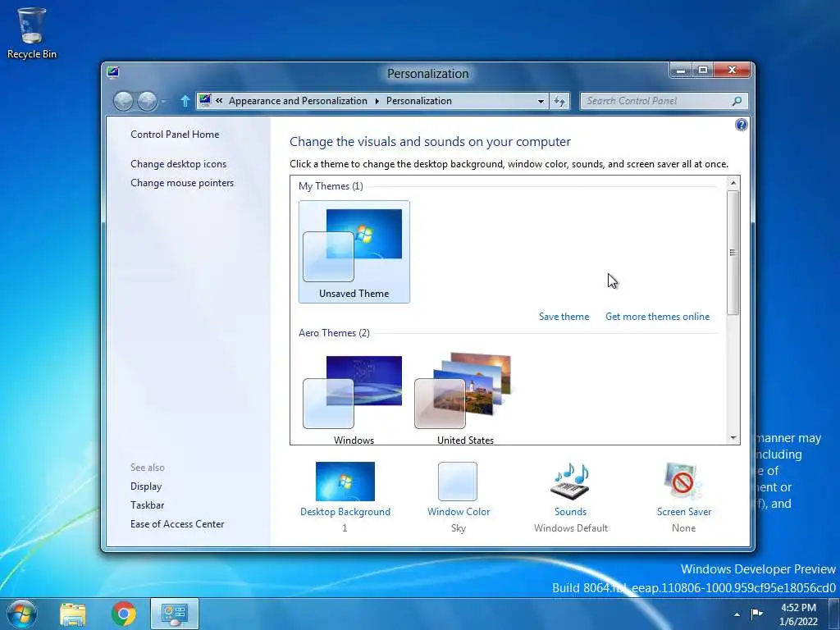This screenshot has width=840, height=630.
Task: Expand the address bar history dropdown
Action: [541, 101]
